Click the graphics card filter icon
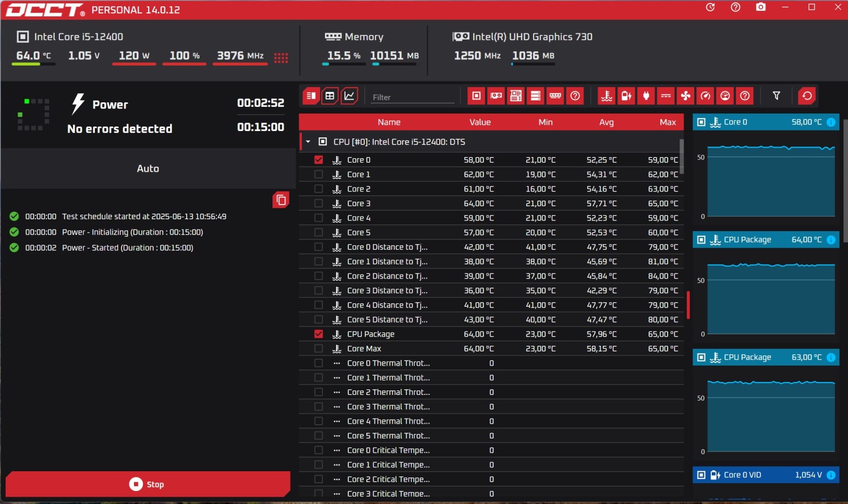The height and width of the screenshot is (504, 848). 496,96
